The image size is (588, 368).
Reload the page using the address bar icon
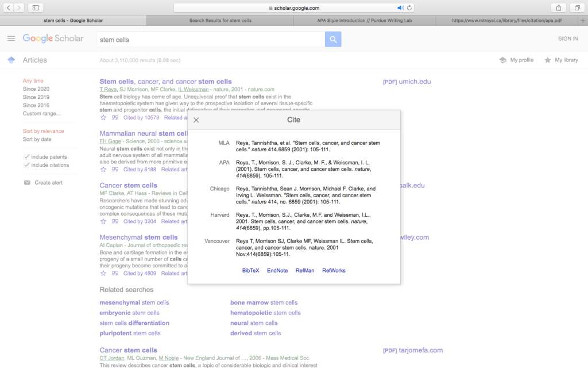pos(409,8)
